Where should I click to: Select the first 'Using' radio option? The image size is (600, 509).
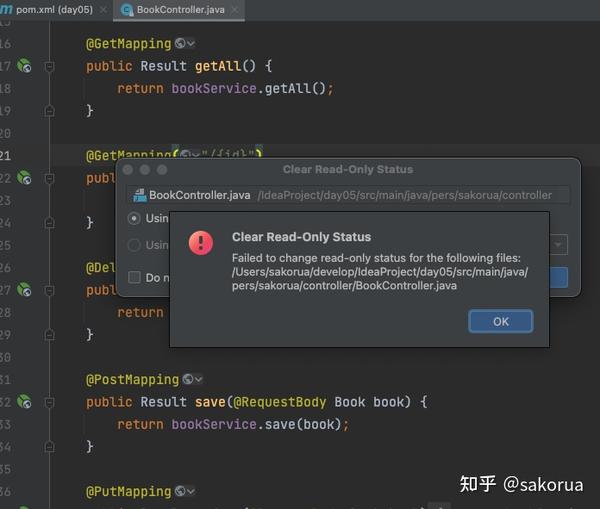tap(134, 218)
